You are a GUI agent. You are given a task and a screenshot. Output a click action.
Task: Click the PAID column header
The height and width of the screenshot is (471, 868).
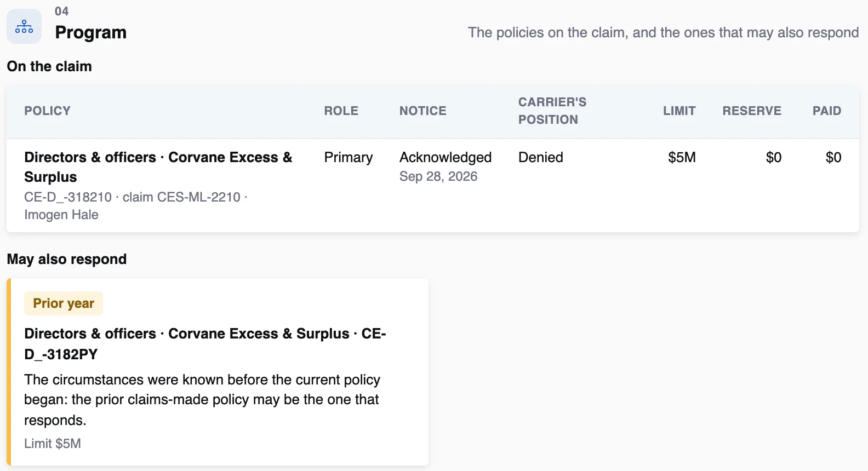click(x=827, y=111)
